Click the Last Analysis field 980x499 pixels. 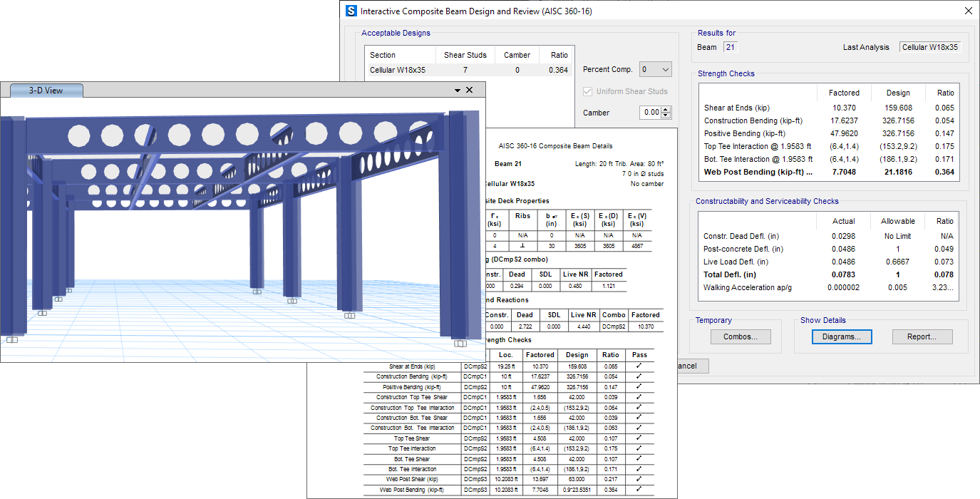click(930, 47)
